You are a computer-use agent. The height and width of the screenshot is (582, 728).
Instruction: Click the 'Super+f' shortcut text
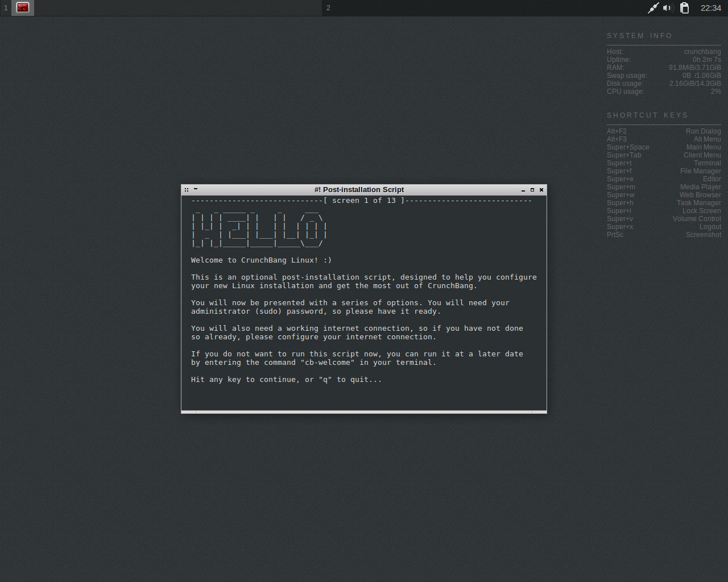[x=619, y=171]
